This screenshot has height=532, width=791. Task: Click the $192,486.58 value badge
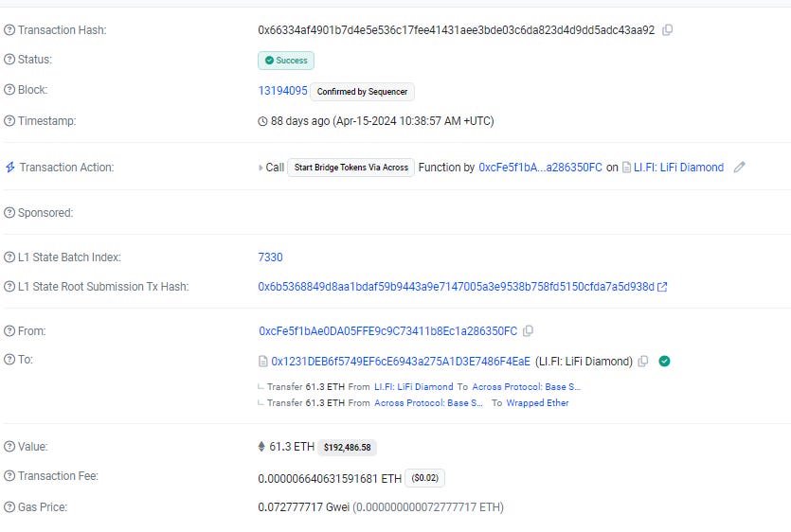coord(347,448)
